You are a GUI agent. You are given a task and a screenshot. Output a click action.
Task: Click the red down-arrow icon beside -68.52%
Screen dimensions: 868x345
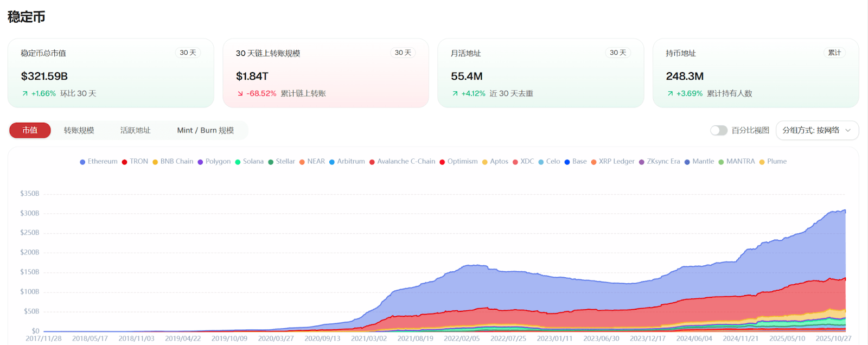coord(240,94)
